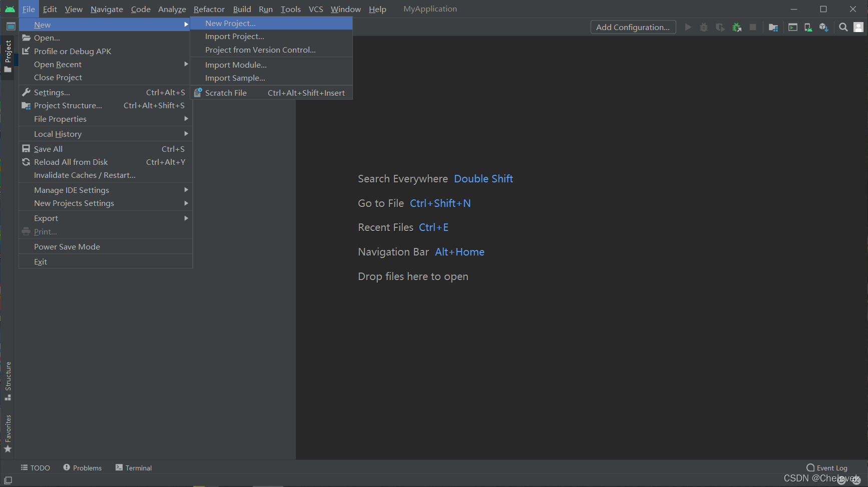The height and width of the screenshot is (487, 868).
Task: Open the Terminal tool window
Action: pyautogui.click(x=134, y=468)
